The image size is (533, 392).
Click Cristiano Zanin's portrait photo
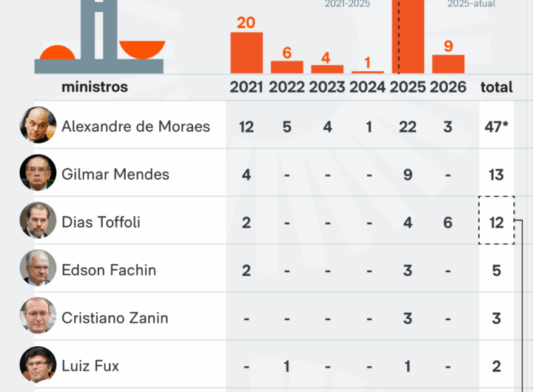tap(38, 317)
